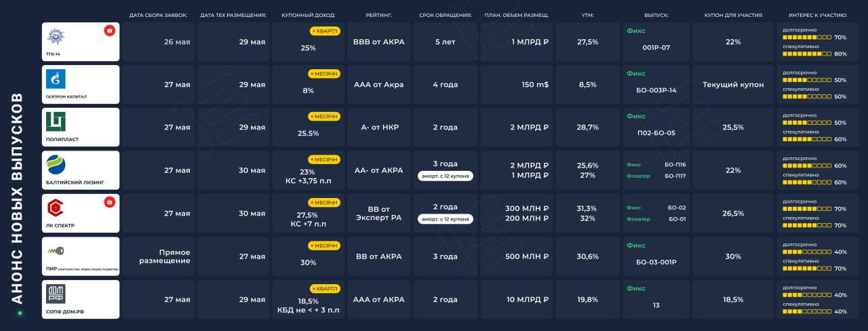
Task: Select the Рейтинг column header
Action: tap(378, 14)
